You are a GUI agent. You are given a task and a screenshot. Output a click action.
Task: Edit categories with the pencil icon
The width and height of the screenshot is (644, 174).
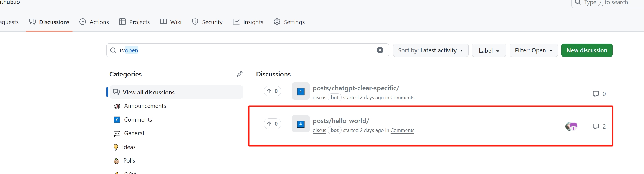pyautogui.click(x=239, y=74)
